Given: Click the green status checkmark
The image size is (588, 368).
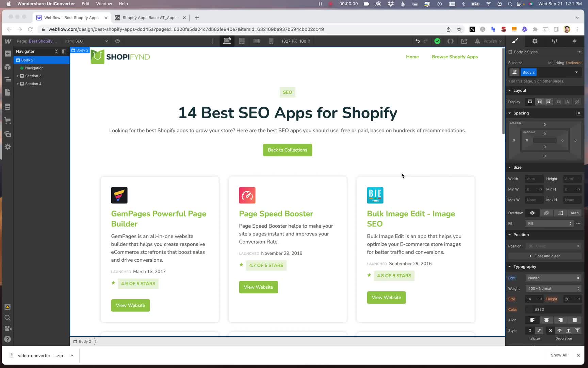Looking at the screenshot, I should (437, 41).
